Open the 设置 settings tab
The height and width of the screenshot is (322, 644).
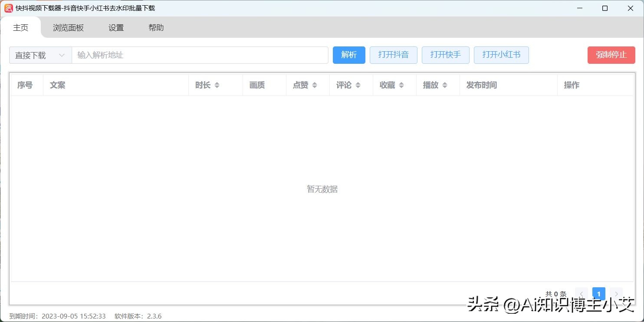click(116, 27)
